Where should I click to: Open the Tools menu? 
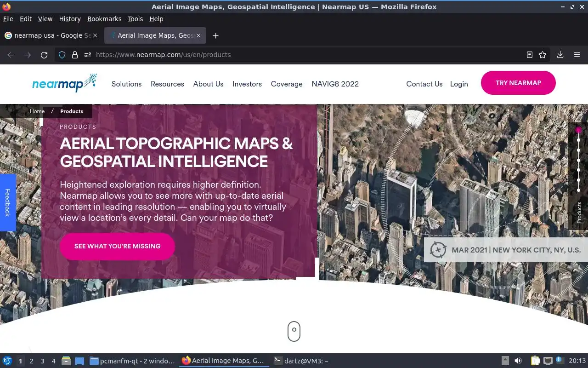135,19
